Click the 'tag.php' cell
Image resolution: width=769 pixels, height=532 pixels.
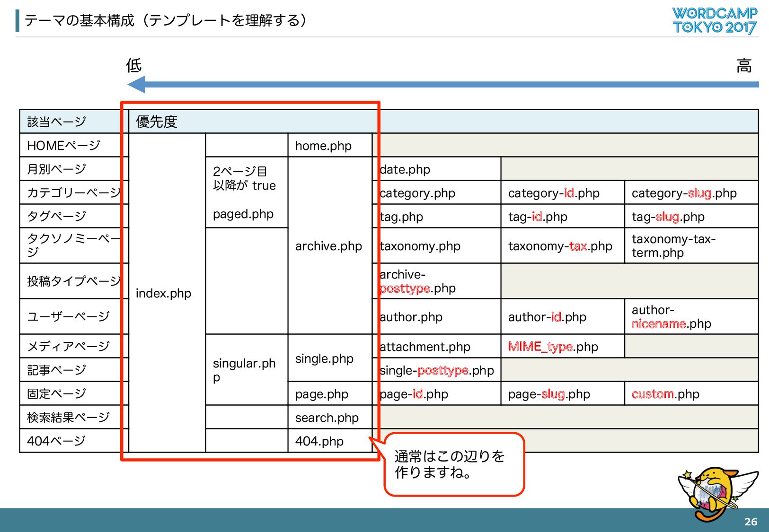437,216
